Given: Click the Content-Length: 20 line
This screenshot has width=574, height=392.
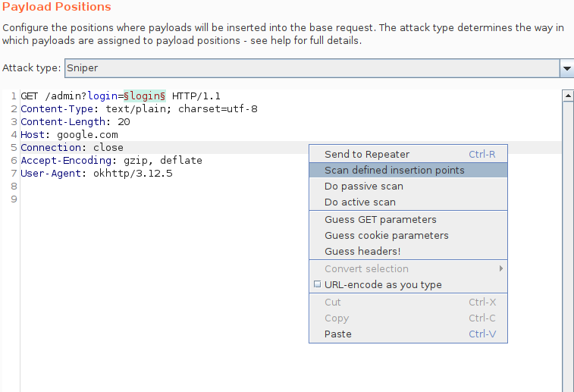Looking at the screenshot, I should [75, 122].
